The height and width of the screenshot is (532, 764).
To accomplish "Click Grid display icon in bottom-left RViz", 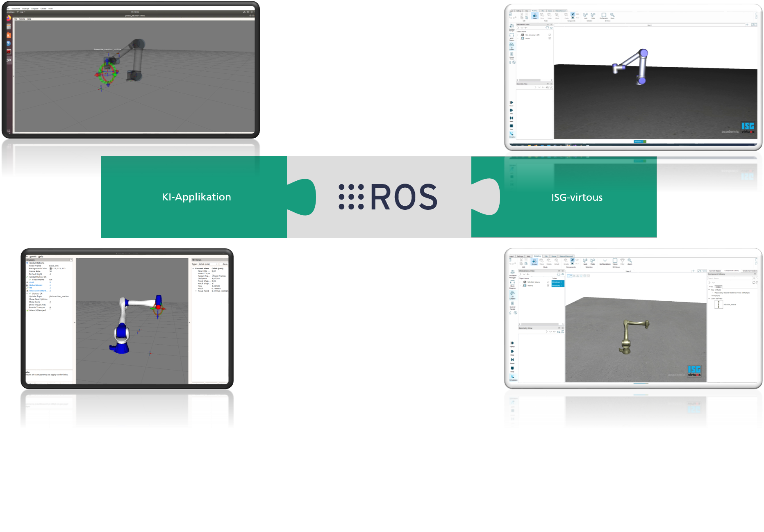I will [27, 282].
